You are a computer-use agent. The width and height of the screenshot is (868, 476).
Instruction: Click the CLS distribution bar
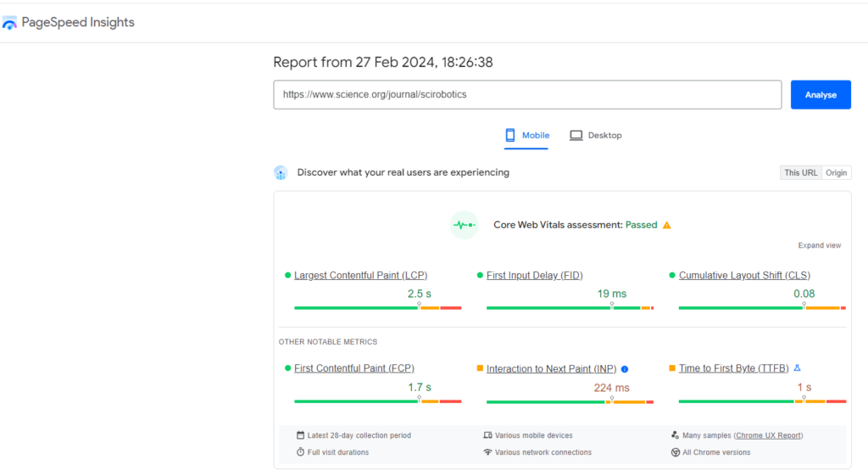click(x=762, y=307)
